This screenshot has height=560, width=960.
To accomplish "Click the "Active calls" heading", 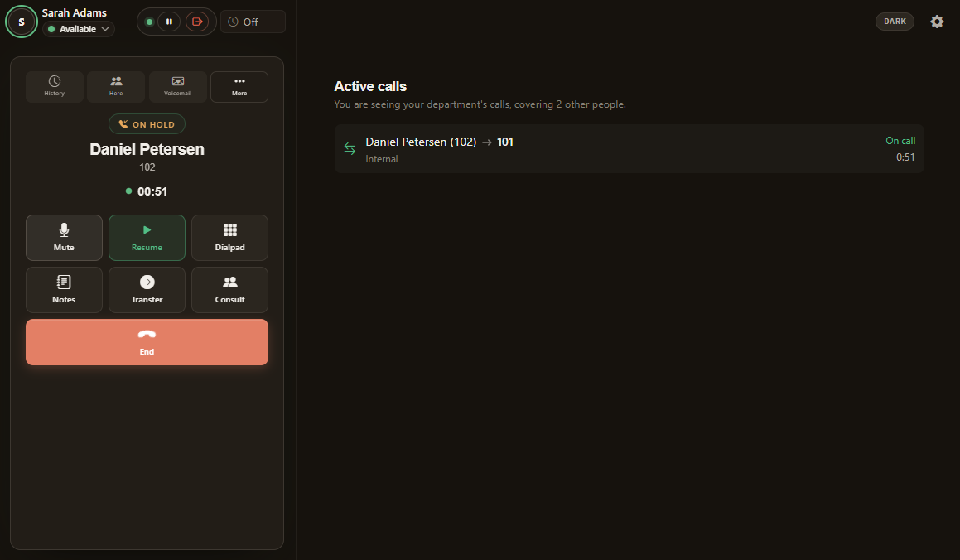I will (x=370, y=86).
